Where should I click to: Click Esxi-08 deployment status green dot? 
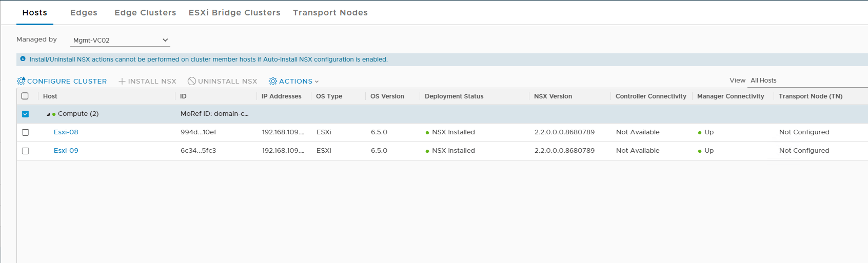427,133
